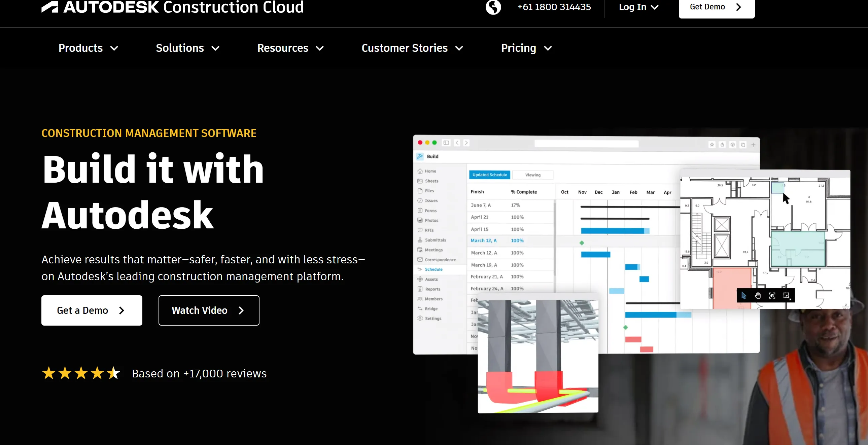Click the Bridge icon in Build sidebar
This screenshot has width=868, height=445.
[420, 308]
